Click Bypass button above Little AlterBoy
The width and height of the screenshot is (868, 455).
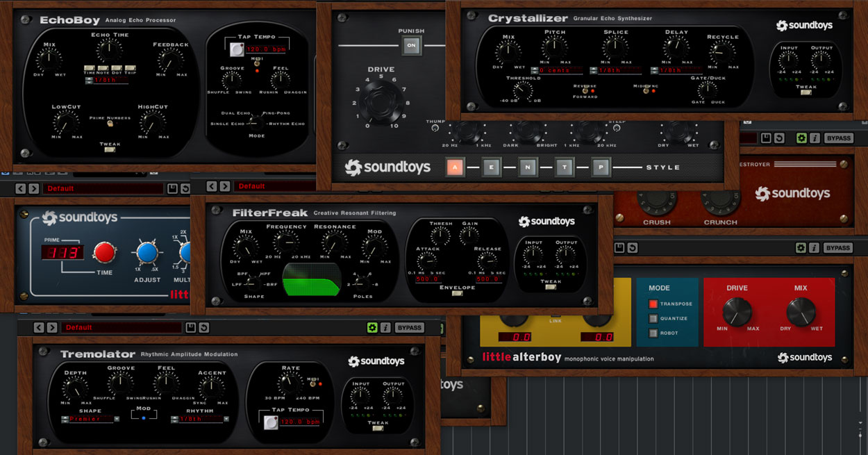click(838, 247)
